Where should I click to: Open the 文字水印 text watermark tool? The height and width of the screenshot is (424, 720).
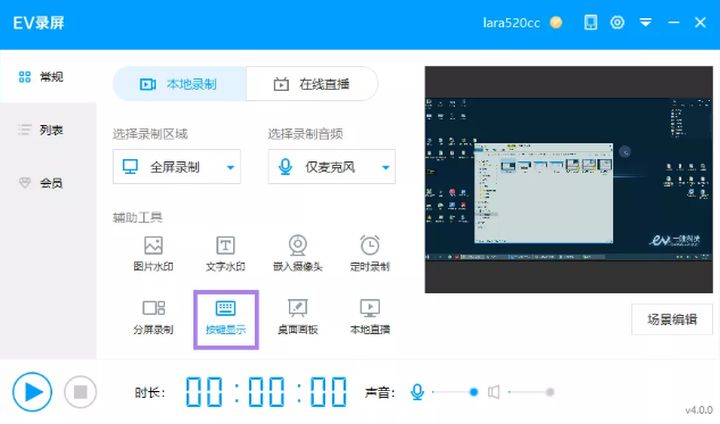click(225, 253)
